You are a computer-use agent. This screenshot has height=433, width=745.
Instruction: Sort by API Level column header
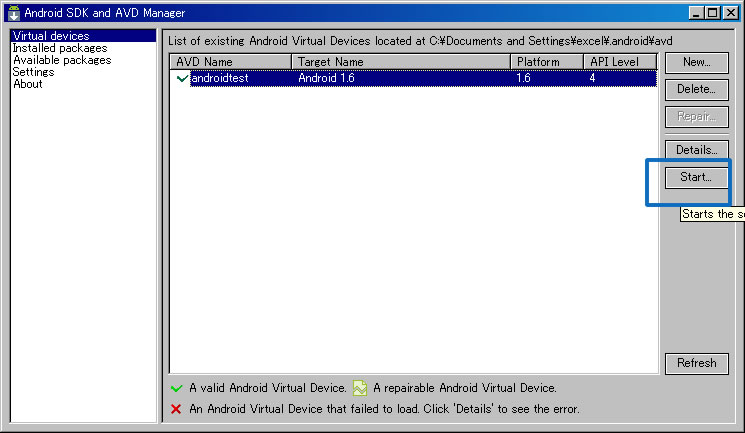tap(620, 62)
